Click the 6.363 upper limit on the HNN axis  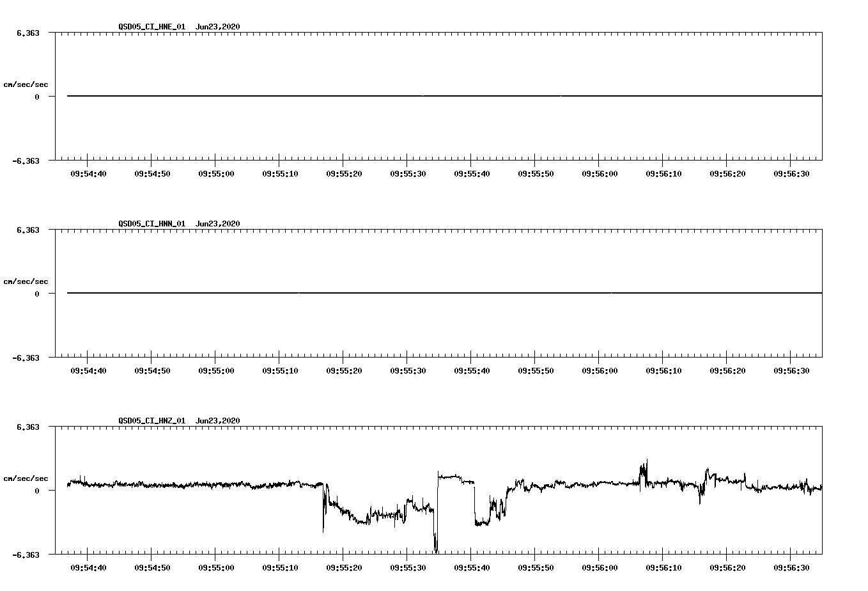point(28,230)
